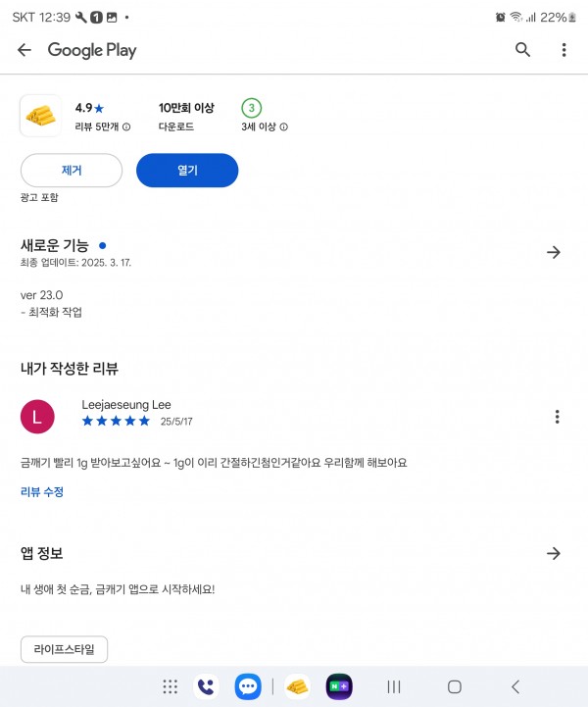Tap the blue 열기 open button
Viewport: 588px width, 707px height.
(x=187, y=170)
